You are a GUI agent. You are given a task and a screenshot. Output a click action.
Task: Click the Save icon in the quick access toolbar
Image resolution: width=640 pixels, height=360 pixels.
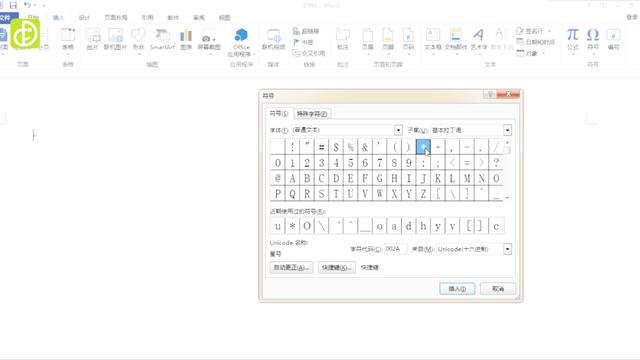coord(13,5)
